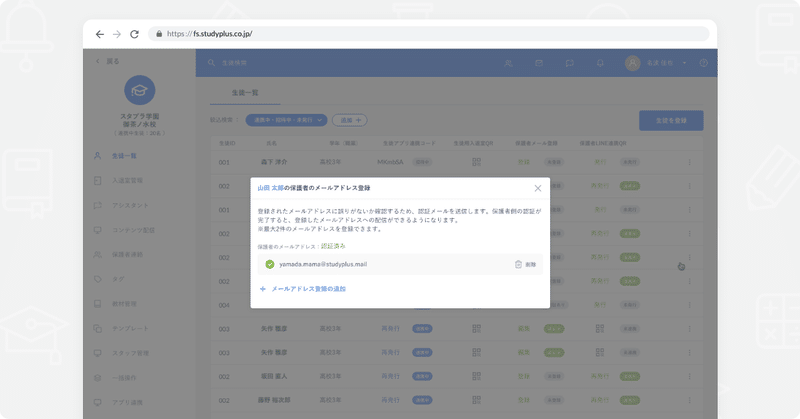Screen dimensions: 800x419
Task: Click the magnifier search icon in header
Action: (211, 63)
